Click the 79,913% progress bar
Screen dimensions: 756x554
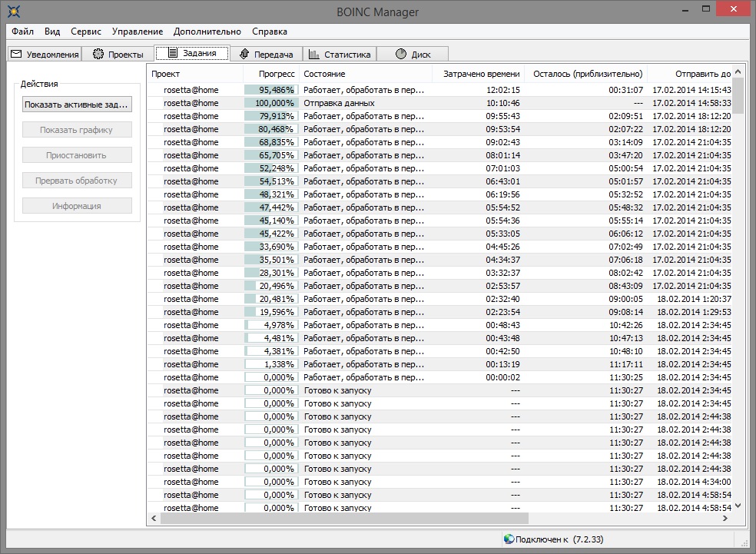coord(271,116)
